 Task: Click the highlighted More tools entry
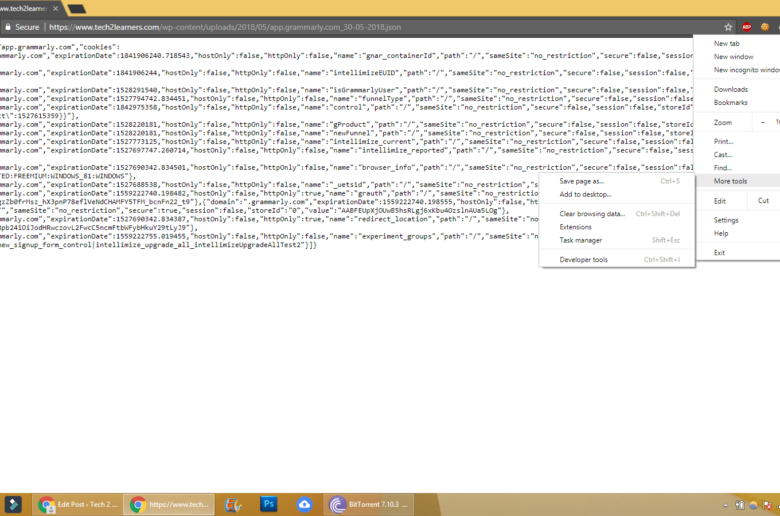(738, 181)
